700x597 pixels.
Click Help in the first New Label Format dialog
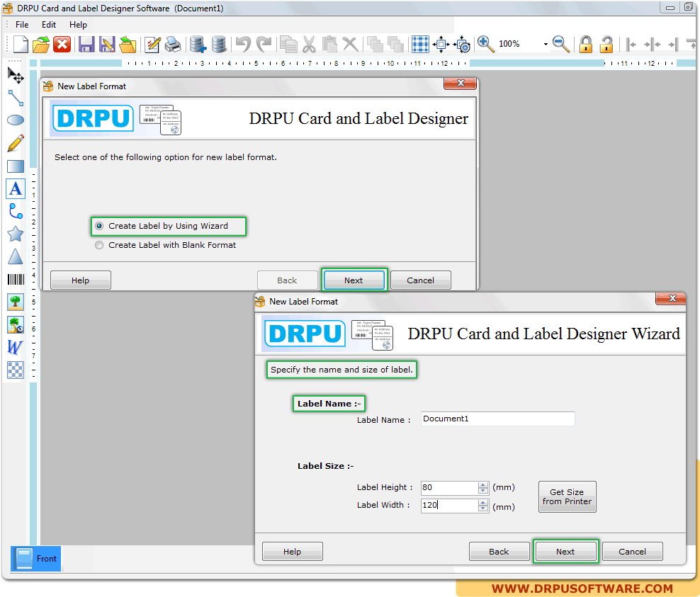(80, 280)
